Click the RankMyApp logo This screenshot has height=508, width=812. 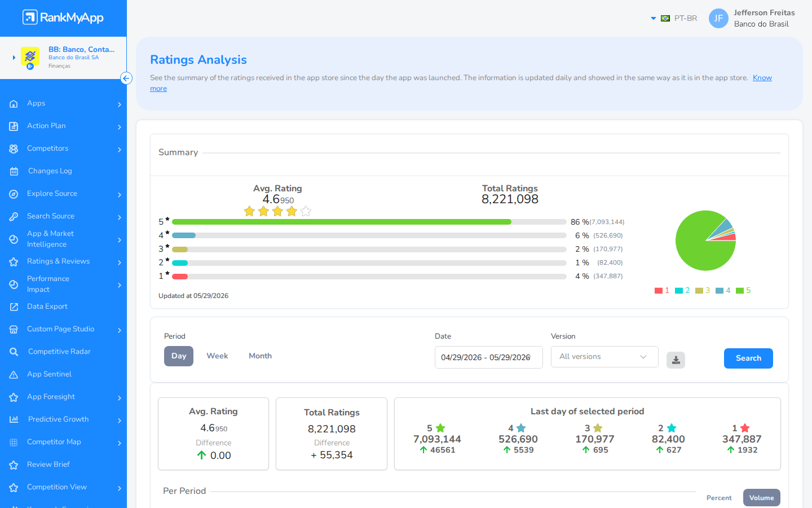coord(63,17)
